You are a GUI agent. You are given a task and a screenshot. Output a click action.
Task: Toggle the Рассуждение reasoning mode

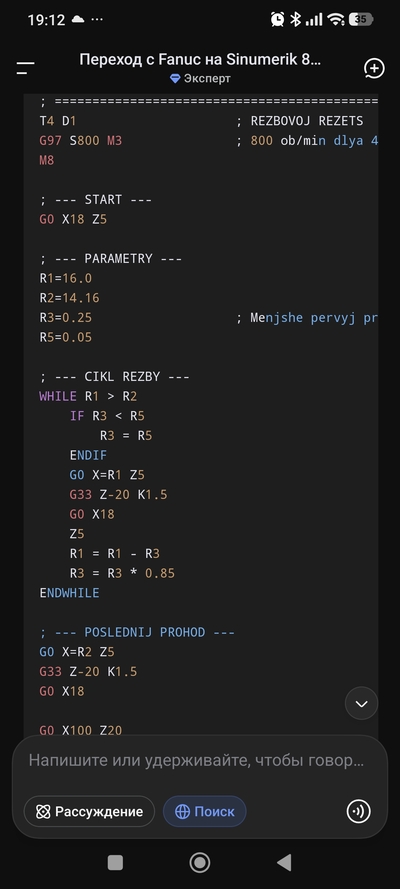click(89, 811)
